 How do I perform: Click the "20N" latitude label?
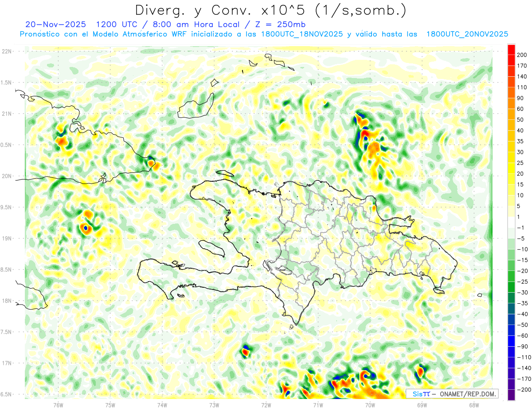click(6, 176)
